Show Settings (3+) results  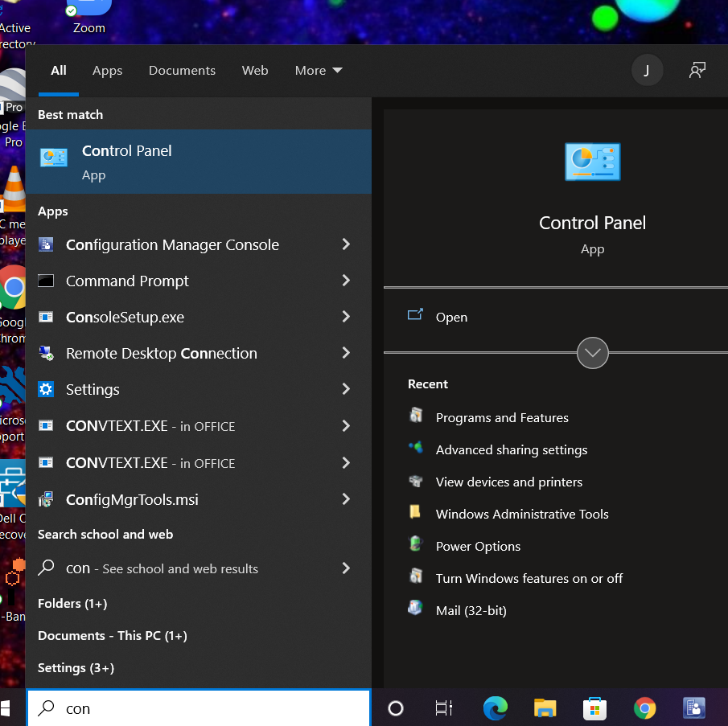(x=76, y=668)
